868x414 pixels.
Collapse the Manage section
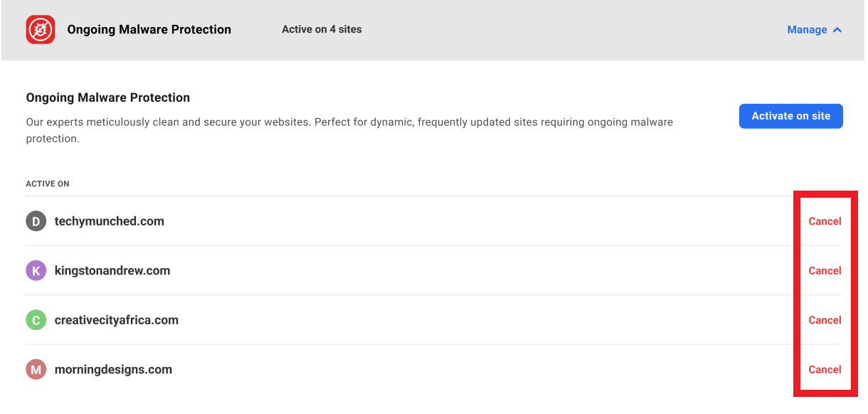[815, 30]
